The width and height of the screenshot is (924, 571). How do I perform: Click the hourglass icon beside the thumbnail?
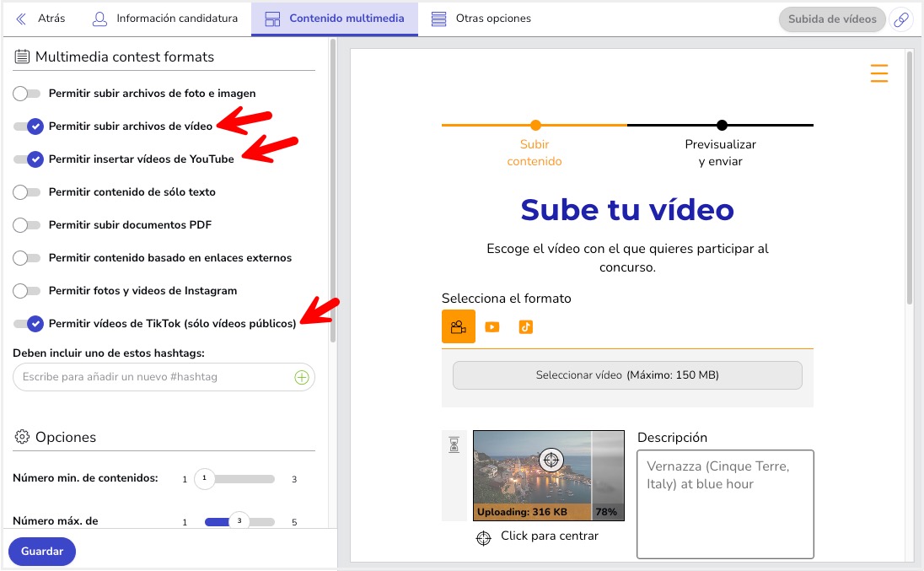[x=454, y=445]
